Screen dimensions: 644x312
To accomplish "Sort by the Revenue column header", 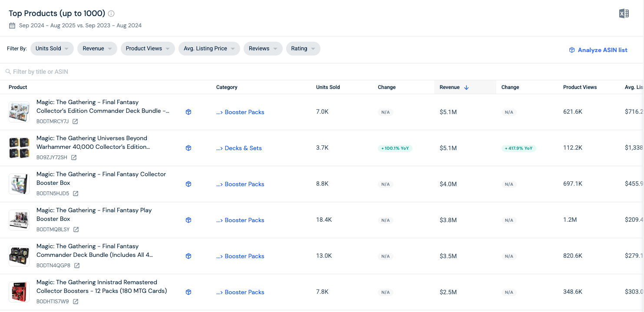I will pyautogui.click(x=449, y=87).
